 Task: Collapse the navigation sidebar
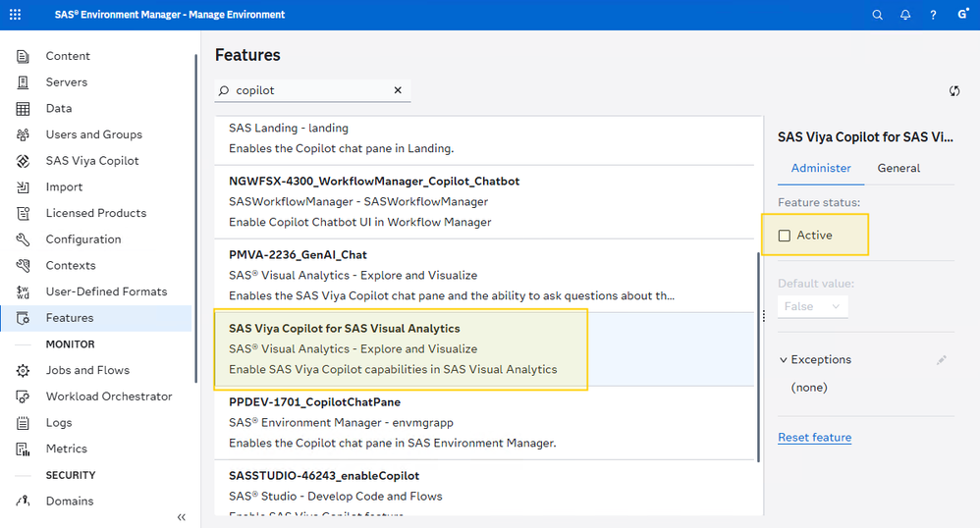click(x=182, y=517)
